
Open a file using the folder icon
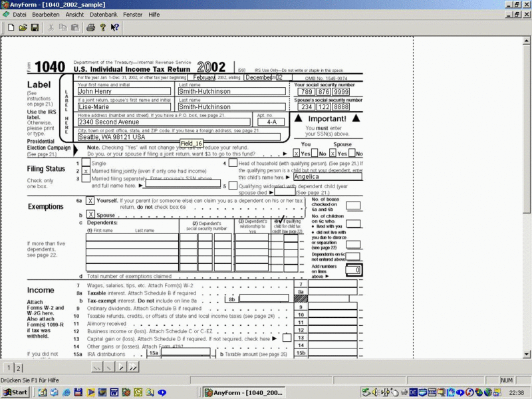(x=23, y=27)
